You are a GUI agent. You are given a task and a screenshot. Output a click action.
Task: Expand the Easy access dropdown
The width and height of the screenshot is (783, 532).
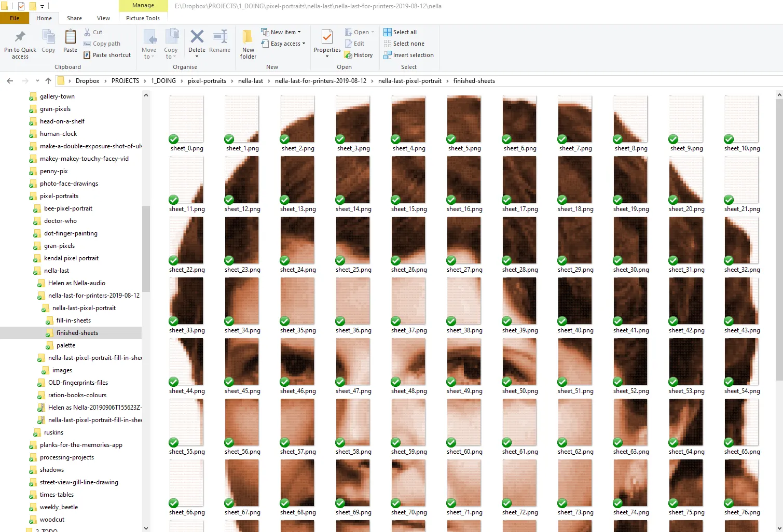283,44
